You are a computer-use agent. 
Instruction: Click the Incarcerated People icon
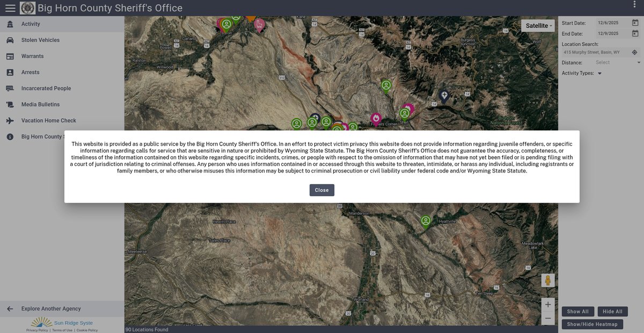tap(10, 89)
